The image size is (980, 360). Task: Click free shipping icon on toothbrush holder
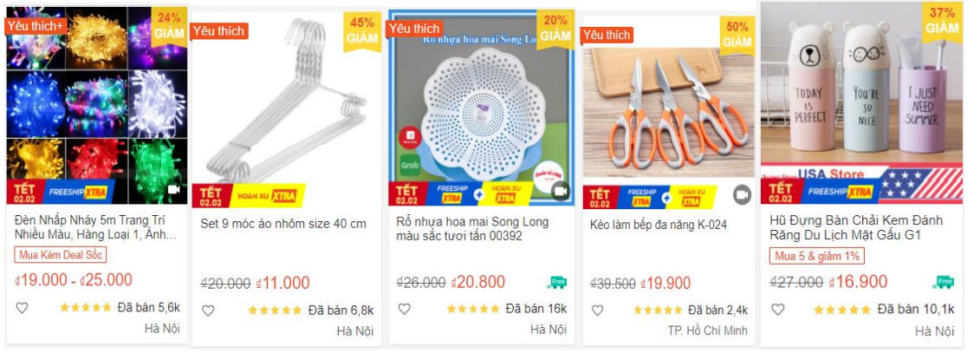[x=944, y=282]
